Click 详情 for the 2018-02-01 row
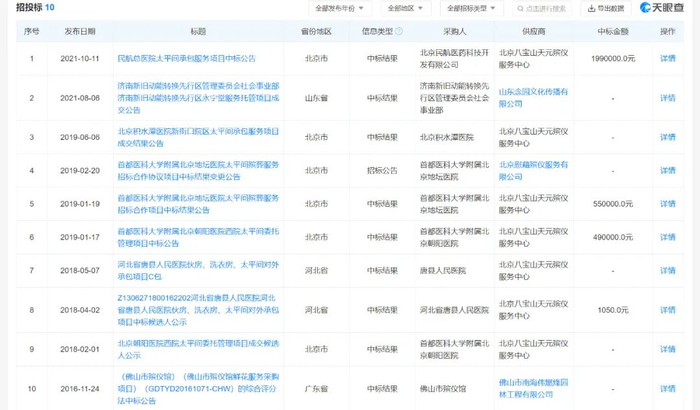The height and width of the screenshot is (410, 700). click(x=668, y=349)
